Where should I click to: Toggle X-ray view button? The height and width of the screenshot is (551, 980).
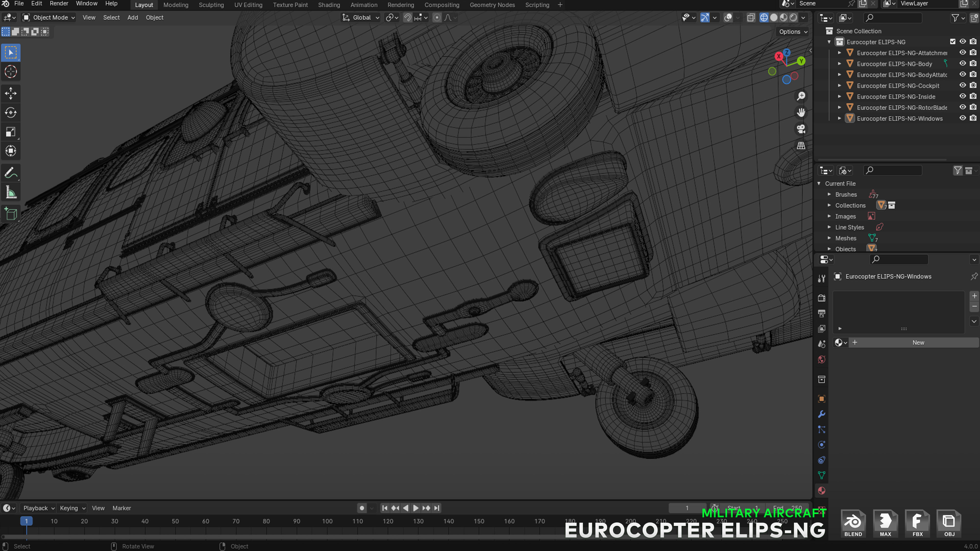click(x=751, y=18)
